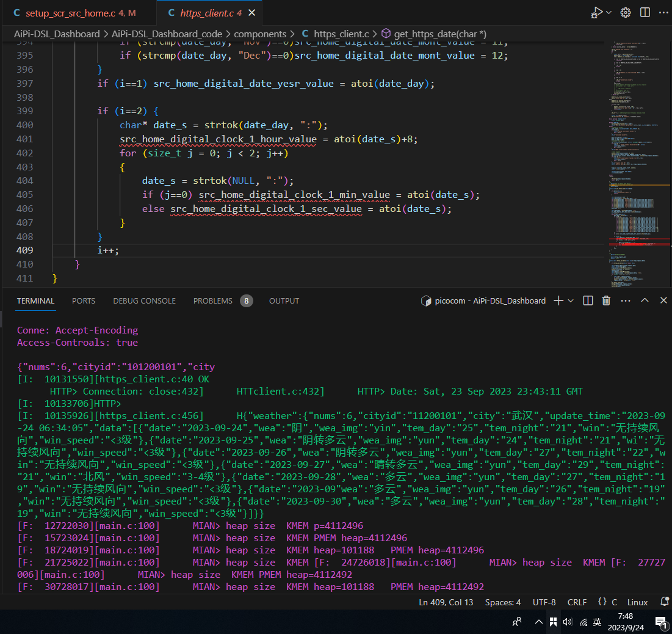This screenshot has width=672, height=634.
Task: Click Ln 409, Col 13 in the status bar
Action: coord(446,602)
